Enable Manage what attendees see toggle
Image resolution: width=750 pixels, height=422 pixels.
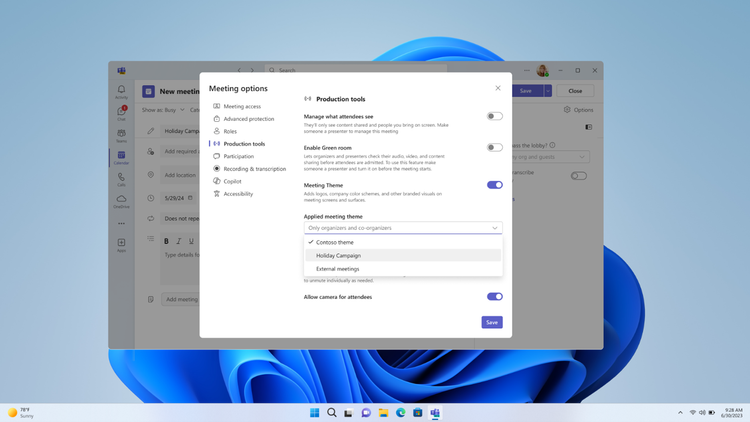coord(495,116)
